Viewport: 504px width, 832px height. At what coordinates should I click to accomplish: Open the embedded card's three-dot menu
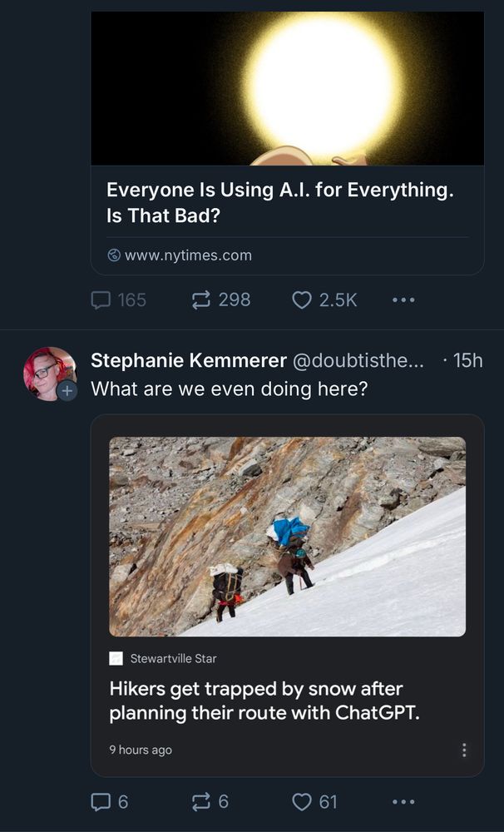pyautogui.click(x=463, y=750)
